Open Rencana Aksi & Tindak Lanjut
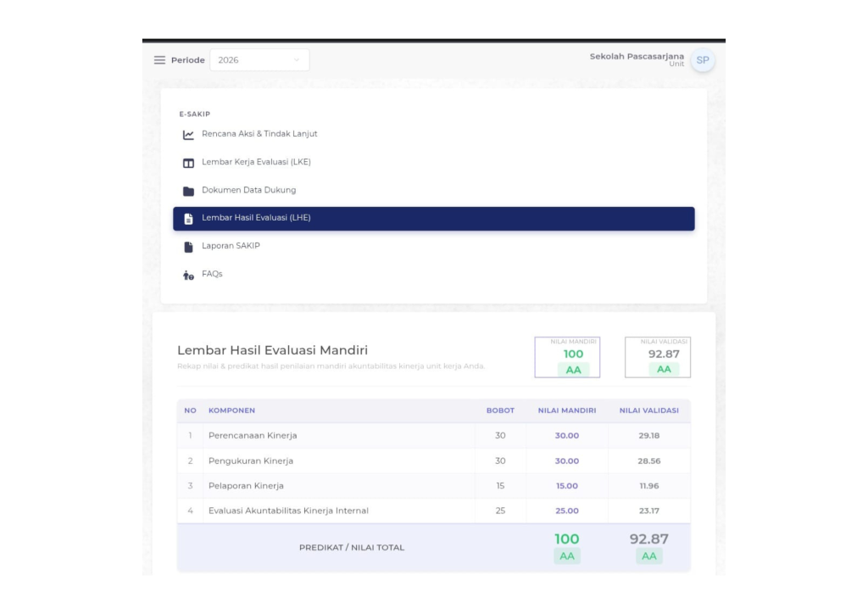This screenshot has height=614, width=868. 259,133
